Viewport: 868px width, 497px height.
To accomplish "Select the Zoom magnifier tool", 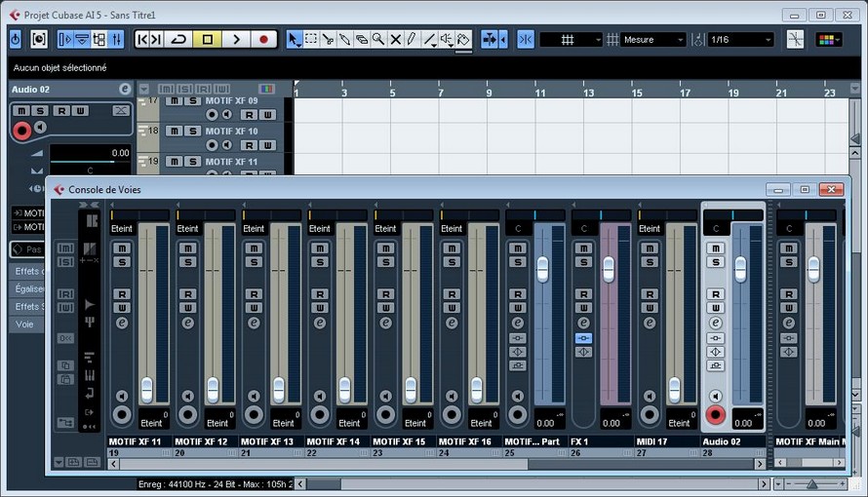I will coord(377,39).
